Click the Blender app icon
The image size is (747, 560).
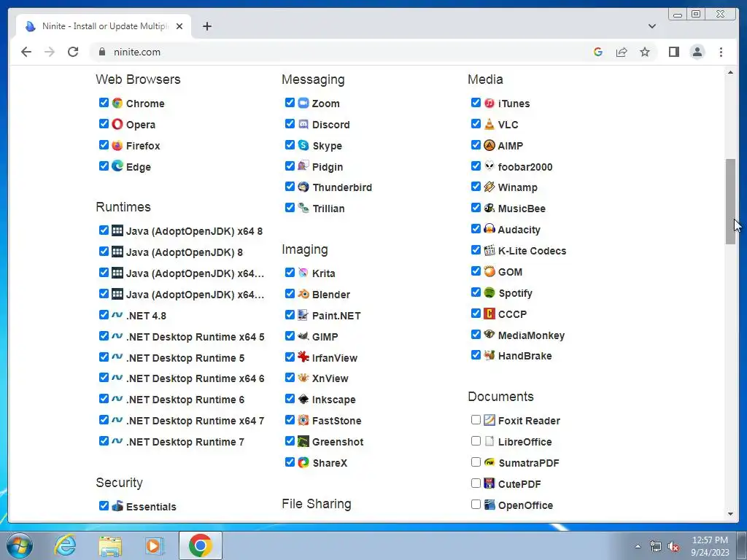(x=303, y=294)
